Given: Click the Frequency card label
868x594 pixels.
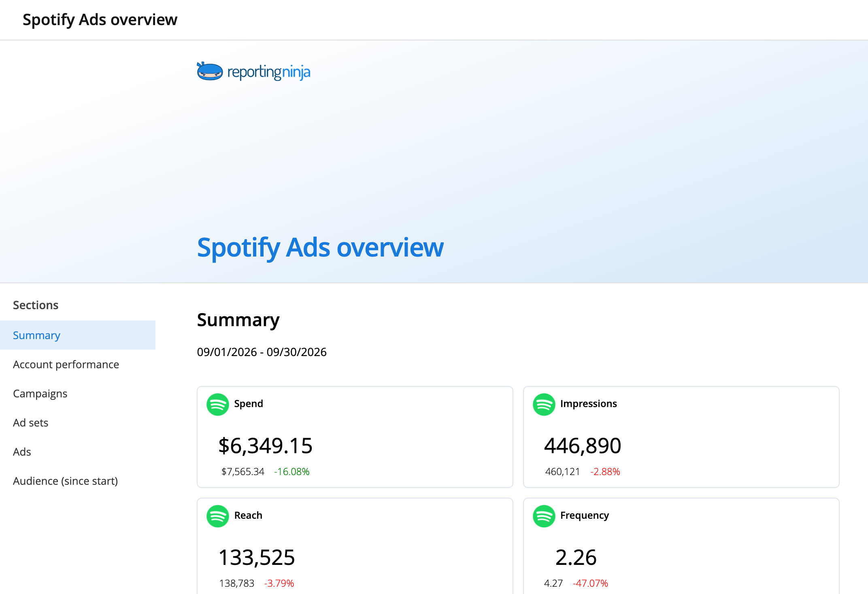Looking at the screenshot, I should click(585, 516).
